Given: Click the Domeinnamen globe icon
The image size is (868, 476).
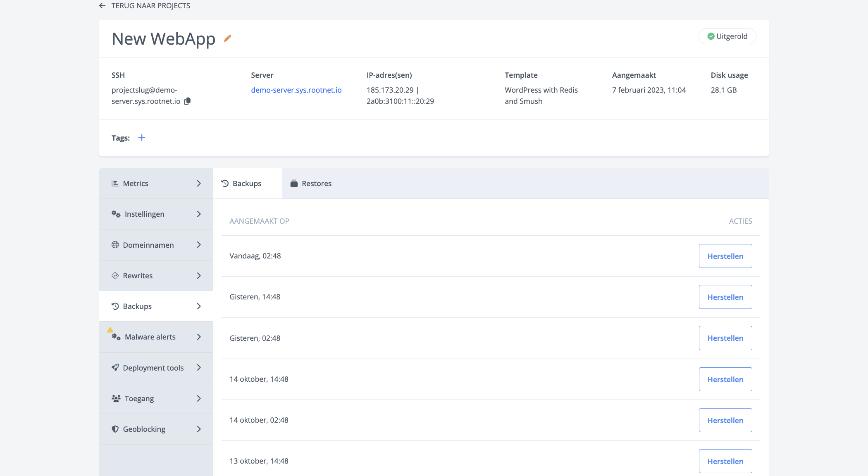Looking at the screenshot, I should coord(115,245).
